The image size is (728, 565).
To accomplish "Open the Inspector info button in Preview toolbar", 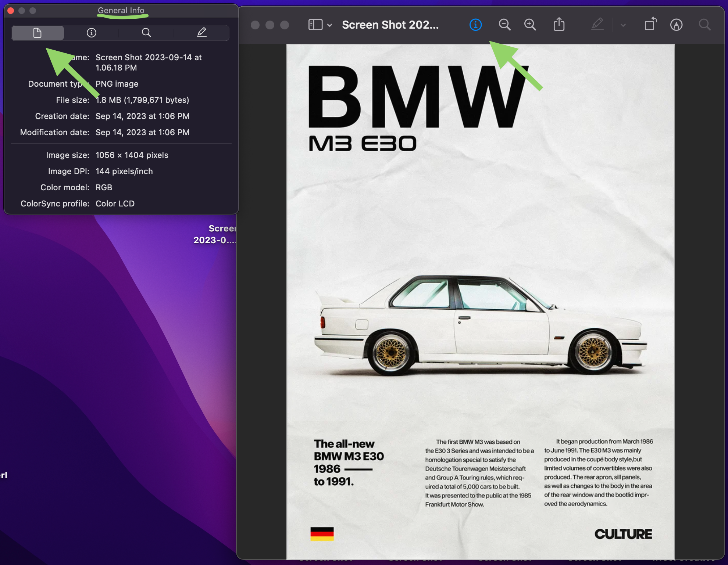I will point(475,25).
